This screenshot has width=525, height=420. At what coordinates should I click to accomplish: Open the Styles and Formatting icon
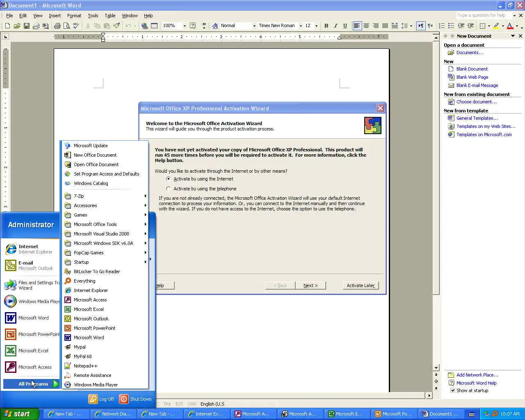tap(215, 26)
